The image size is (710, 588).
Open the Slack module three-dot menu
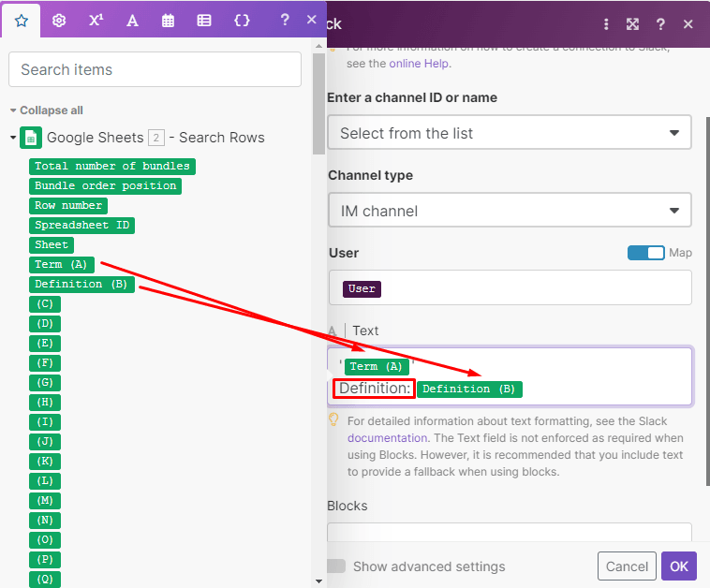click(x=606, y=24)
